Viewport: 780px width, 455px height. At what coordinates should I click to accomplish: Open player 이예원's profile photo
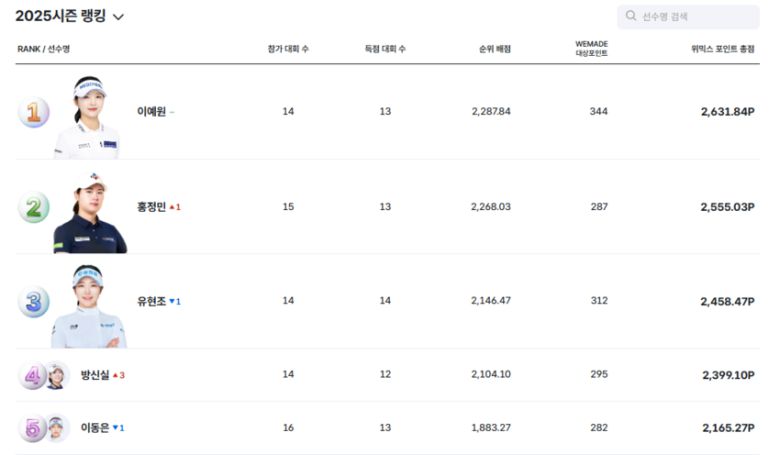coord(87,117)
